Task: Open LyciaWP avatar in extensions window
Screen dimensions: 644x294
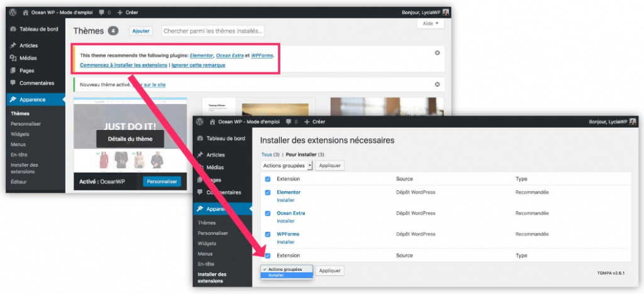Action: point(633,122)
